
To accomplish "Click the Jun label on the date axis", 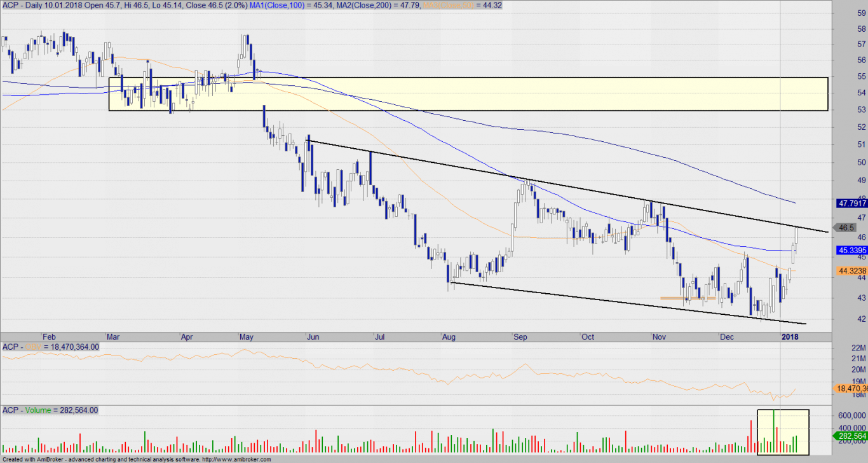I will pos(314,336).
